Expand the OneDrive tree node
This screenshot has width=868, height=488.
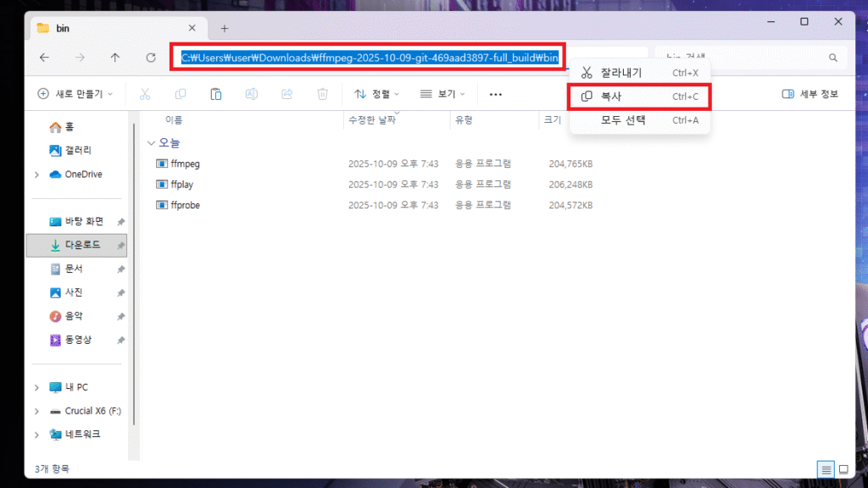point(36,175)
